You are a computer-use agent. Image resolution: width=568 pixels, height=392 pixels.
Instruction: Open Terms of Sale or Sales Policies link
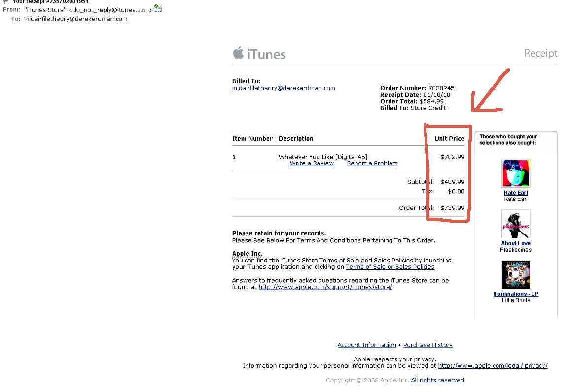tap(390, 267)
